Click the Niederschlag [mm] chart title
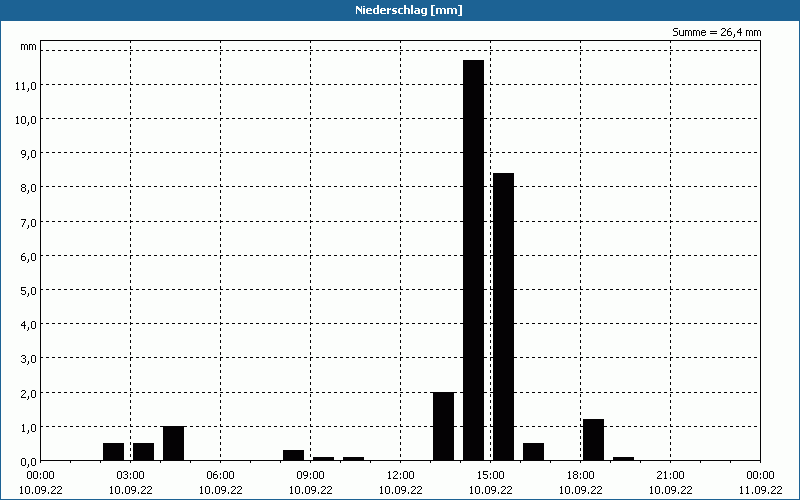This screenshot has width=800, height=500. (x=409, y=10)
